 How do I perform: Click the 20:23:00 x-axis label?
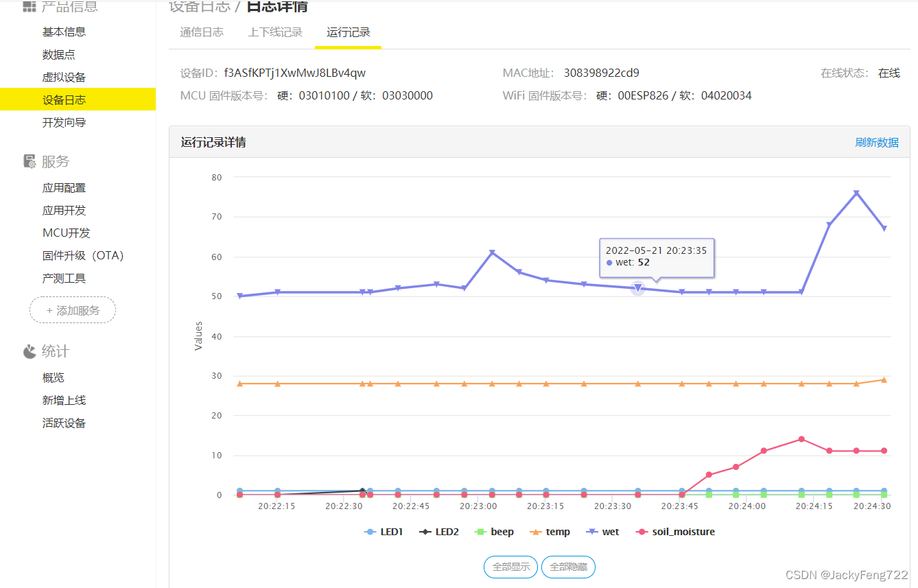click(x=478, y=506)
